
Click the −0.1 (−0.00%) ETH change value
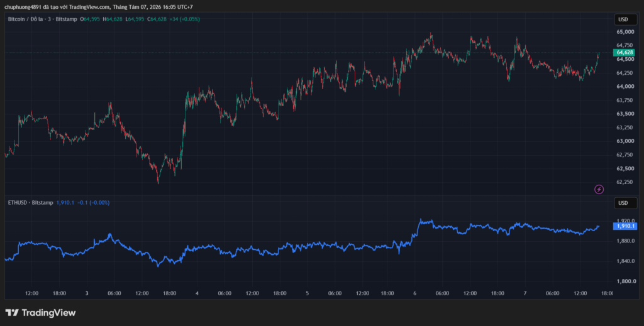point(93,202)
